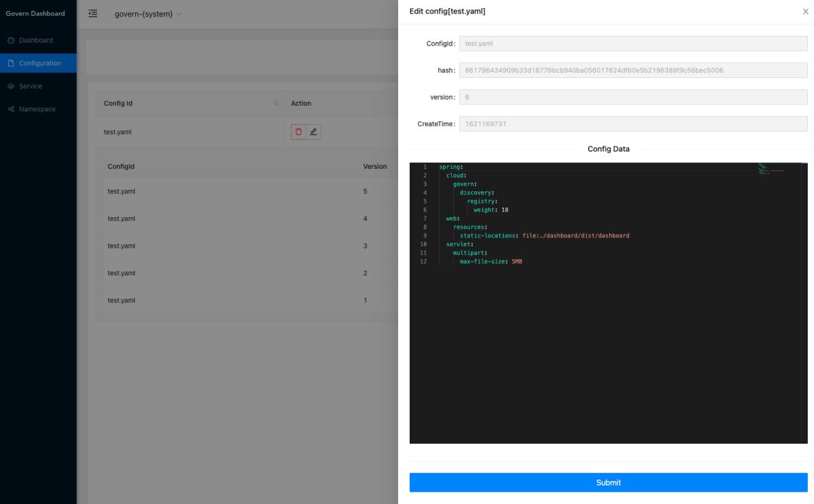Submit the config changes
Viewport: 814px width, 504px height.
coord(608,482)
